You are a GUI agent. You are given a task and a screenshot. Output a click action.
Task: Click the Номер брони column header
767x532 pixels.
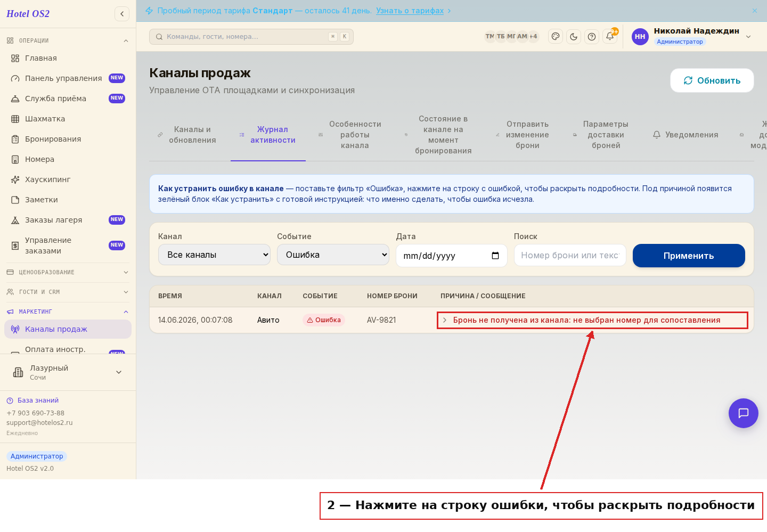click(392, 296)
